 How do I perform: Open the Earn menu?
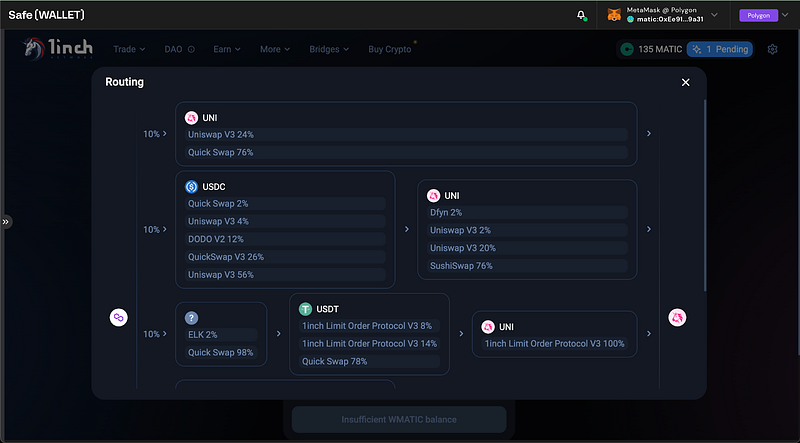pos(227,49)
